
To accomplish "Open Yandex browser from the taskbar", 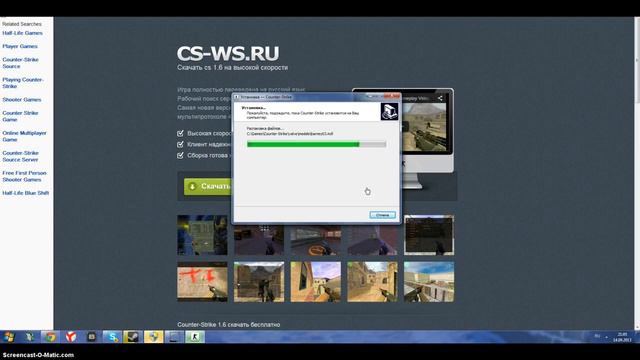I will [71, 337].
